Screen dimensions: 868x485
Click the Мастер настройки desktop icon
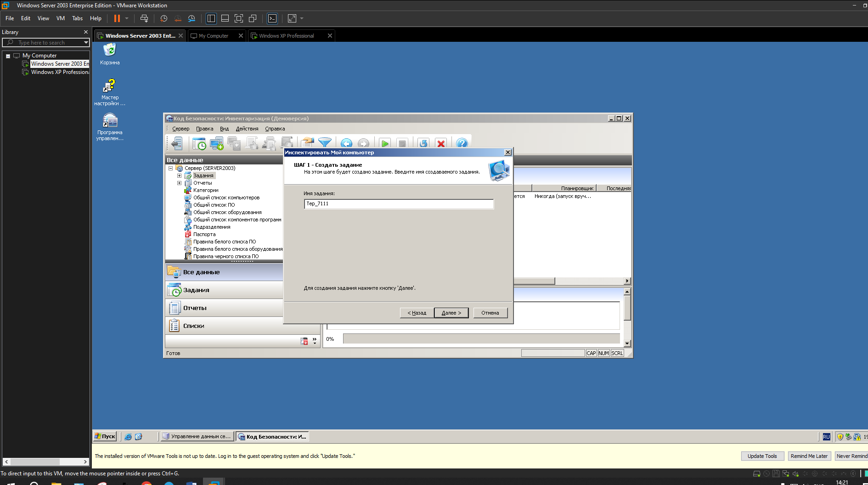(110, 92)
